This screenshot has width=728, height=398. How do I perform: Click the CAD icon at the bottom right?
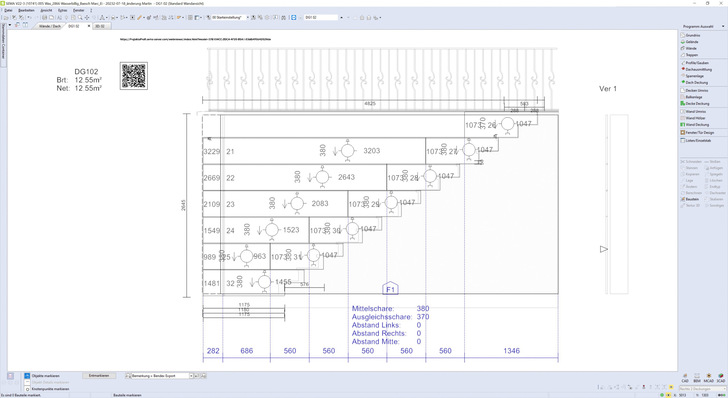[685, 377]
